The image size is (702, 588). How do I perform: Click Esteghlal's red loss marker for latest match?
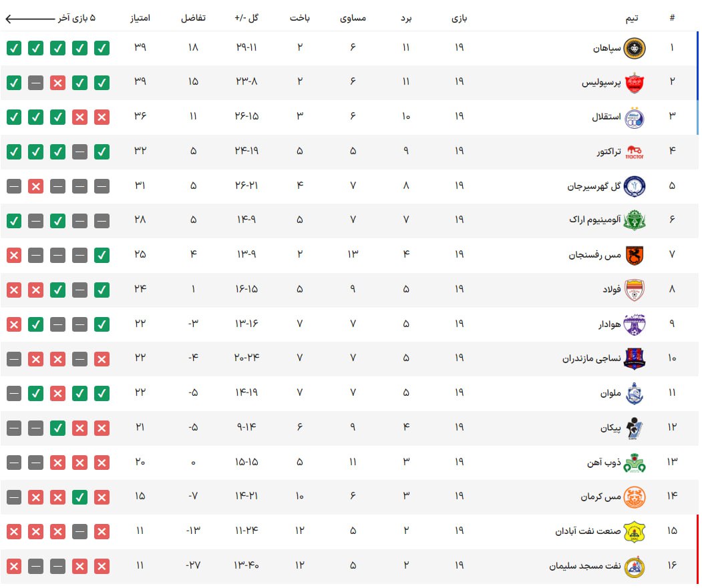tap(102, 117)
